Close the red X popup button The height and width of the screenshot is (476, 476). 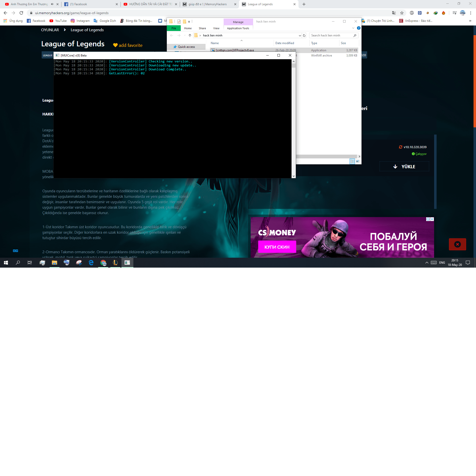coord(457,244)
